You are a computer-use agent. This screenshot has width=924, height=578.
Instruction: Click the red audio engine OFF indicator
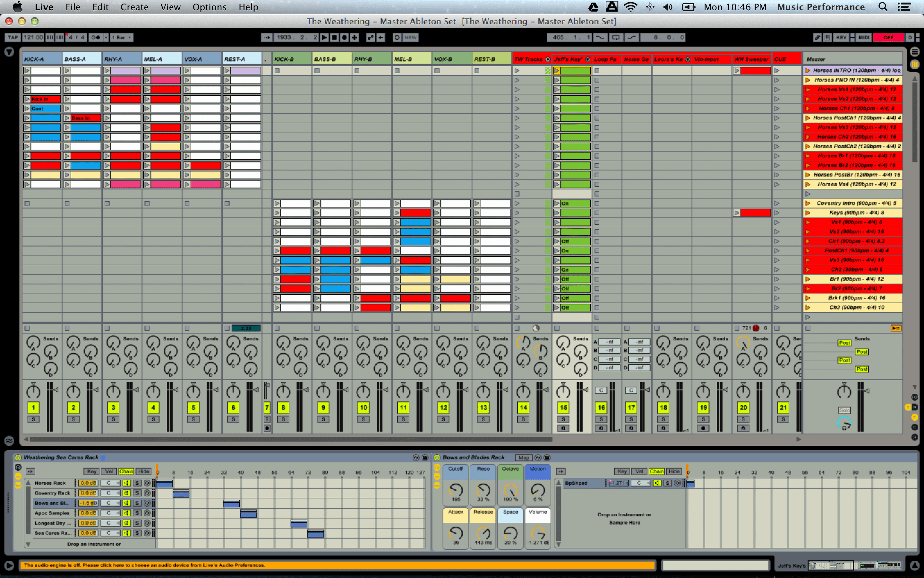(888, 38)
